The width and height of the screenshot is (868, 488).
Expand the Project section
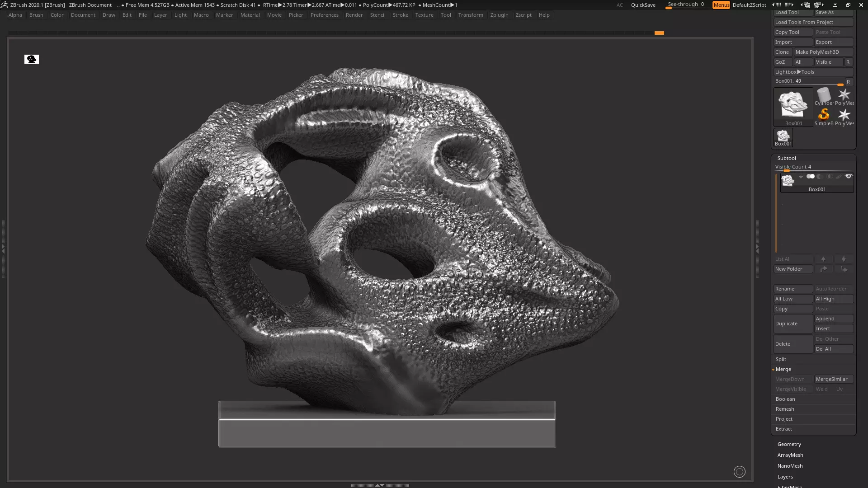[x=784, y=419]
